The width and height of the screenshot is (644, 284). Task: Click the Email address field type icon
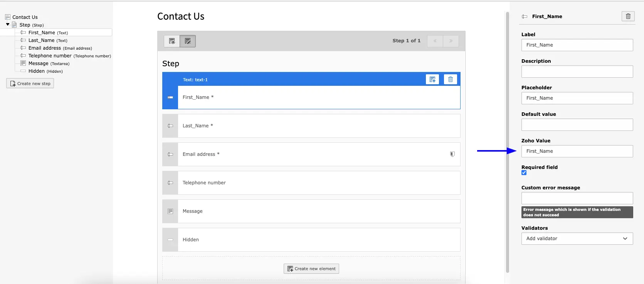pos(170,154)
